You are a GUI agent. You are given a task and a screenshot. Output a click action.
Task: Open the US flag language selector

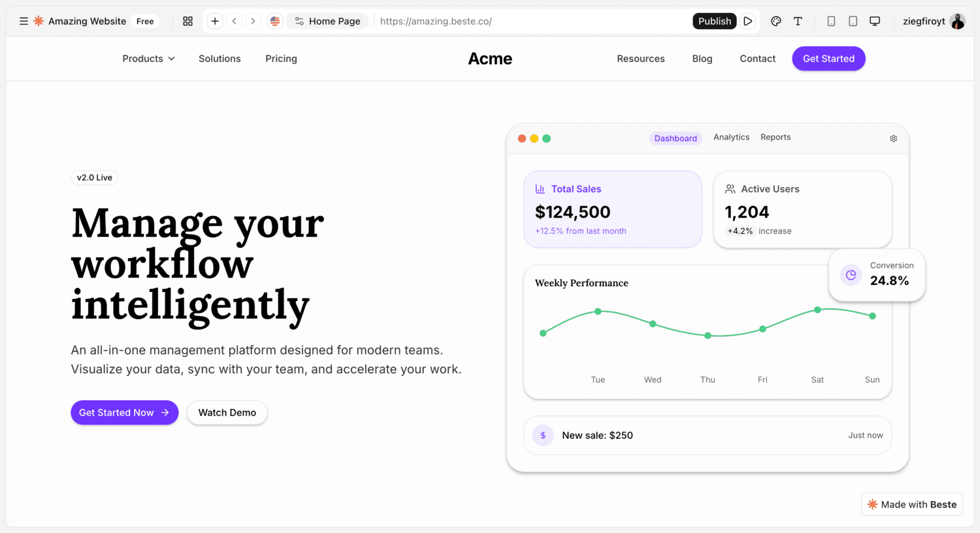tap(275, 21)
